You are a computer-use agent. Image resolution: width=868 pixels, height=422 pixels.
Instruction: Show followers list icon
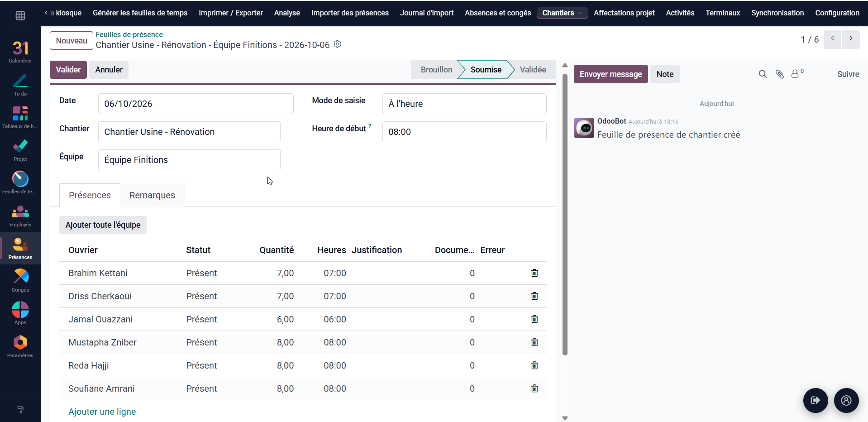(x=797, y=73)
